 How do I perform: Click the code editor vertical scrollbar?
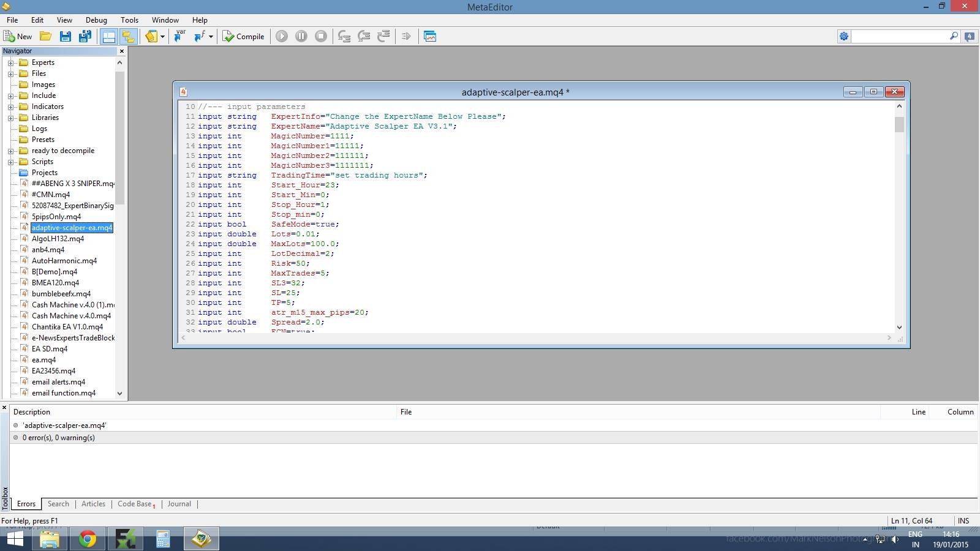pos(899,216)
